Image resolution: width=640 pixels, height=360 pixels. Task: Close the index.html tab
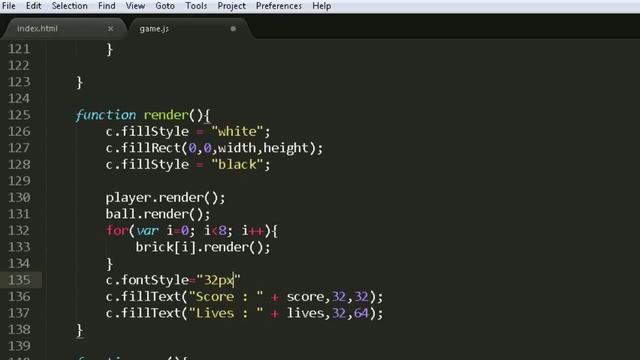click(111, 29)
